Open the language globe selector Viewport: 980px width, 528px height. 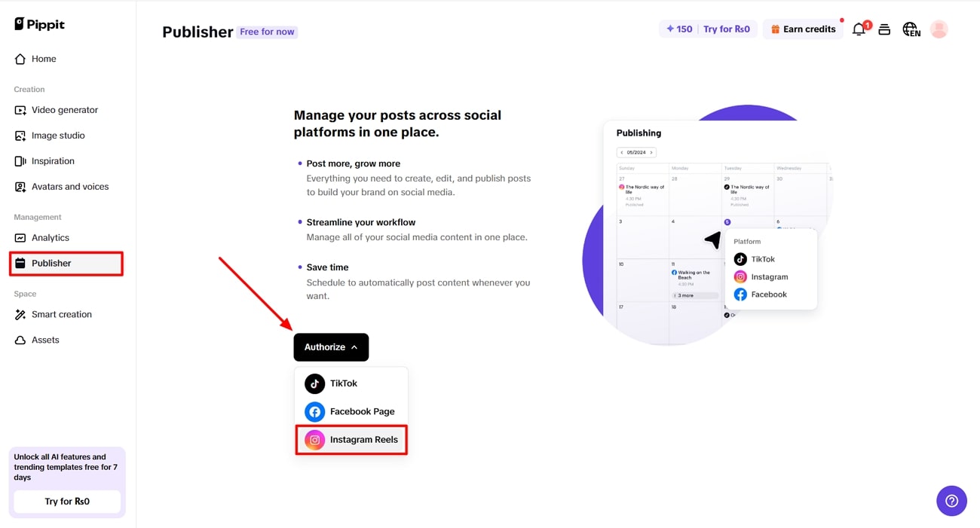pyautogui.click(x=911, y=29)
